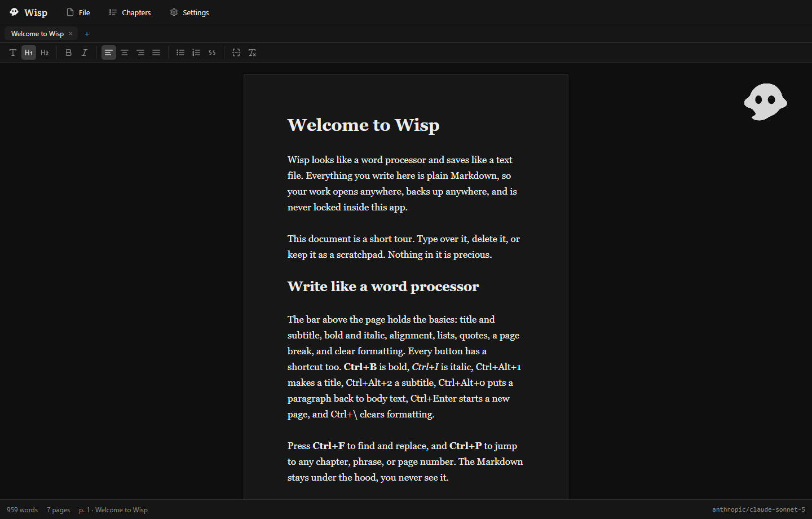
Task: Align text left
Action: [109, 52]
